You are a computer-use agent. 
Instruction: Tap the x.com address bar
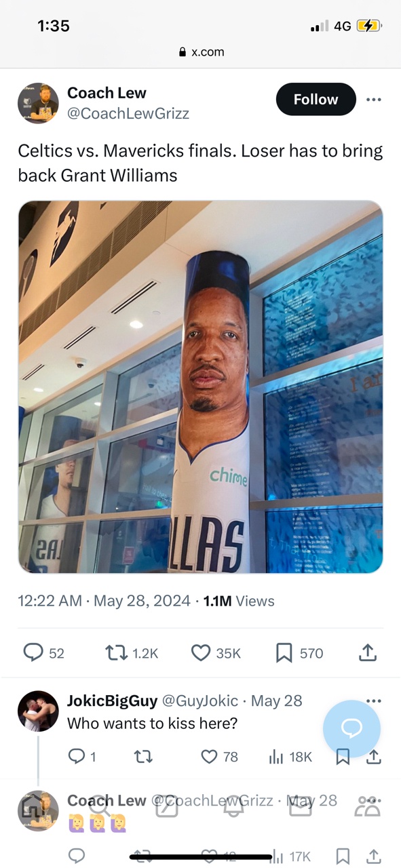click(x=201, y=52)
